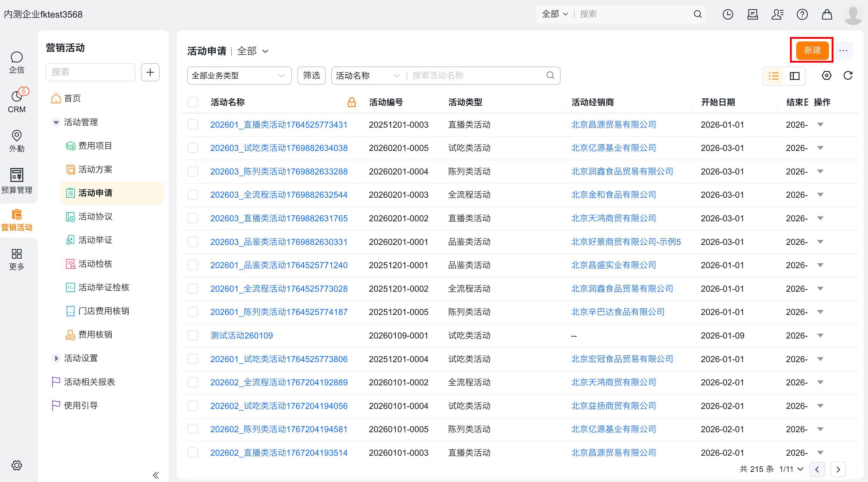This screenshot has height=482, width=868.
Task: Click the plus button beside sidebar search
Action: (150, 72)
